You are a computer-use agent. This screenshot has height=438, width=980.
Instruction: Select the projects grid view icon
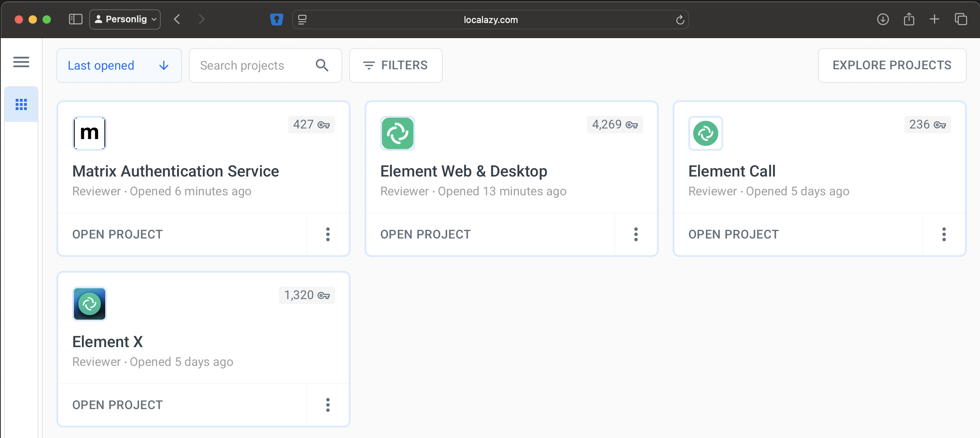click(21, 104)
